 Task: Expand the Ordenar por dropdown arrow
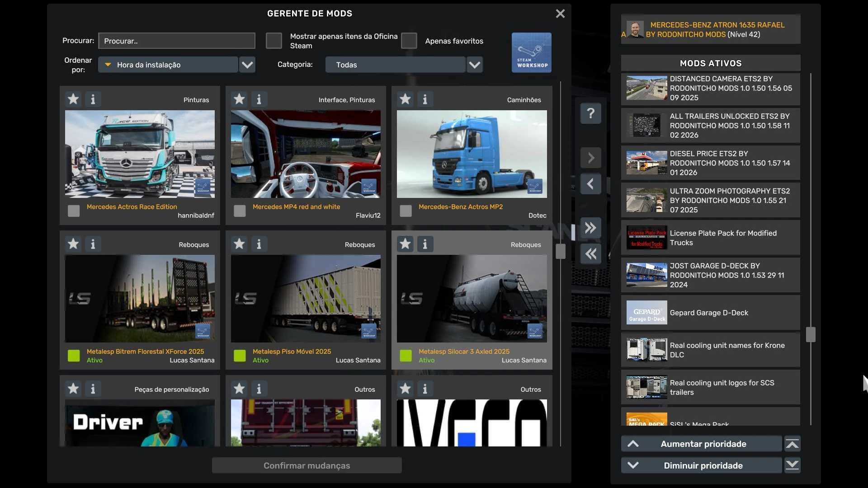click(x=247, y=65)
